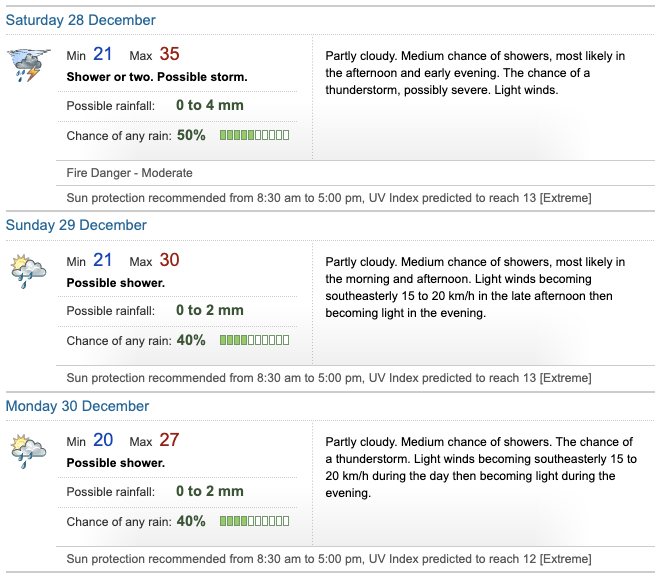655x578 pixels.
Task: Click Monday's UV Index 12 sun protection line
Action: coord(328,558)
